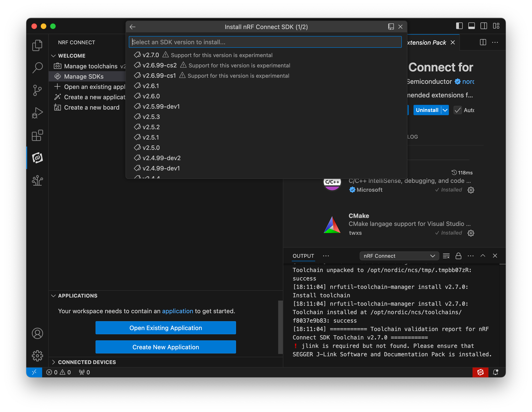Clear the output panel
This screenshot has height=412, width=532.
[x=446, y=256]
